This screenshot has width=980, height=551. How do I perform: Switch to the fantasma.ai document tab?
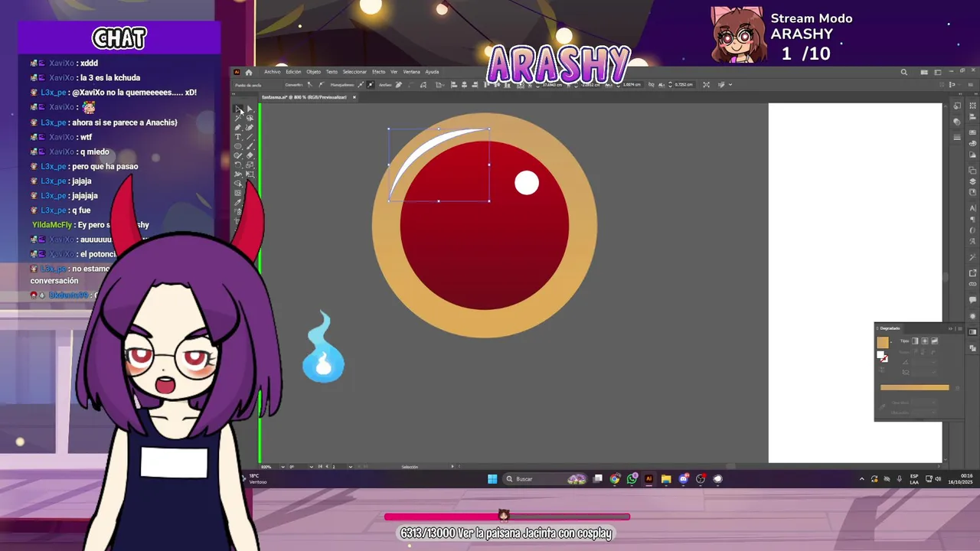(x=305, y=97)
